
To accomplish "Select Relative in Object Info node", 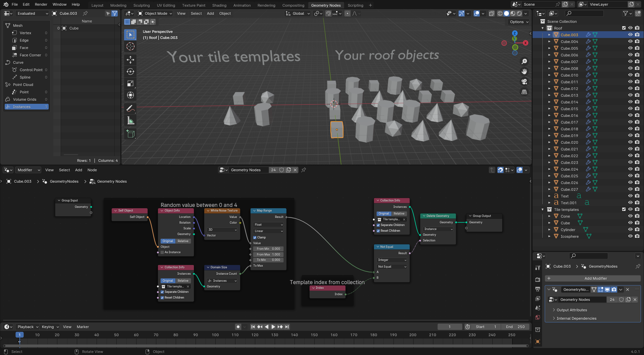I will 183,241.
